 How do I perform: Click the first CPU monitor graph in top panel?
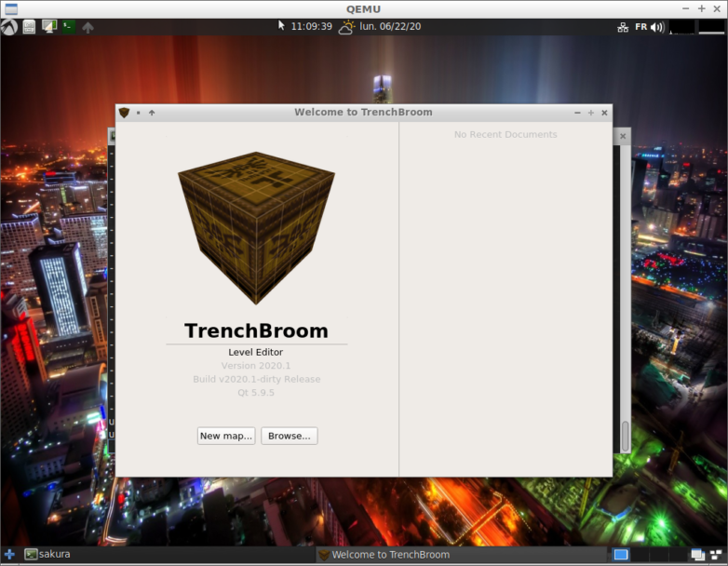pos(682,27)
